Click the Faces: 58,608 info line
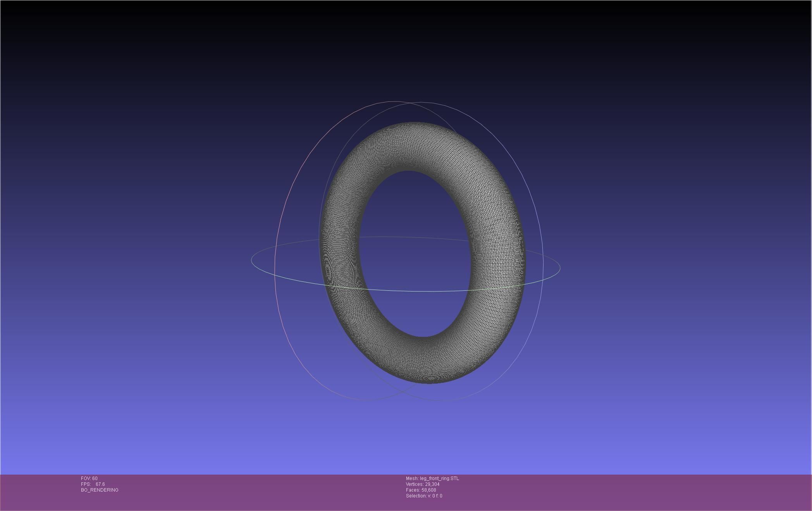This screenshot has width=812, height=511. tap(421, 490)
